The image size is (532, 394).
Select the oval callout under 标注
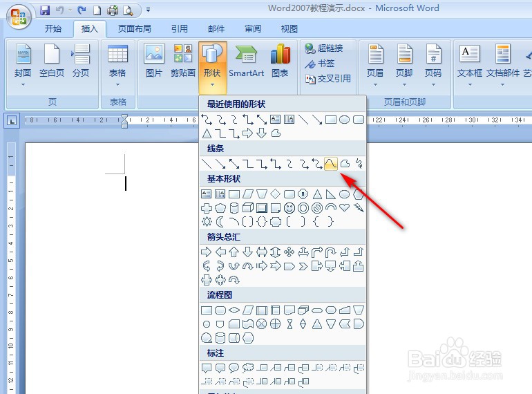coord(234,368)
